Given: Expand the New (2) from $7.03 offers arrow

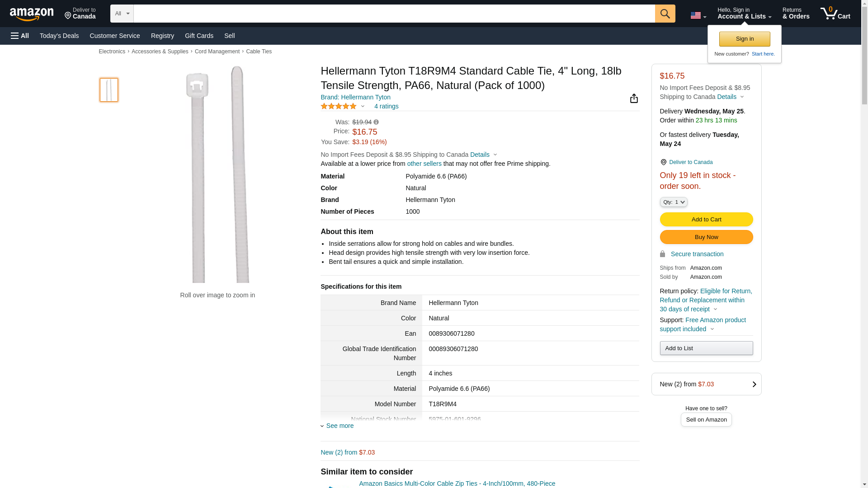Looking at the screenshot, I should (754, 384).
